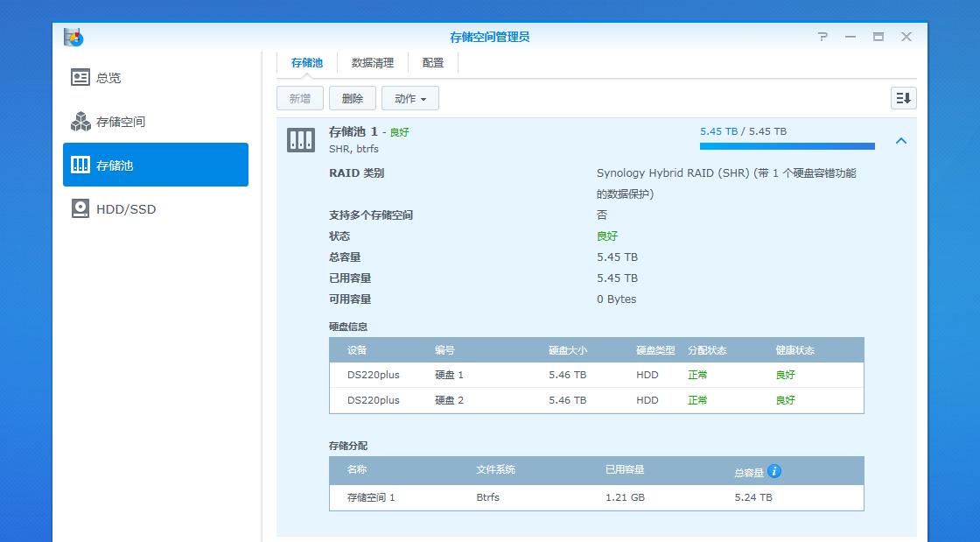Screen dimensions: 980x542
Task: Open the 配置 tab
Action: coord(431,62)
